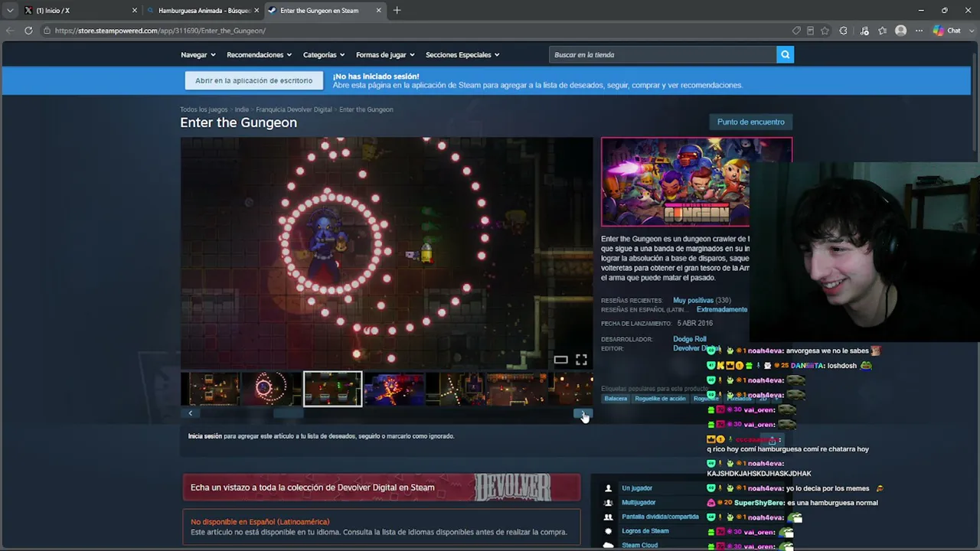This screenshot has height=551, width=980.
Task: Open the Logros de Steam feature link
Action: click(645, 531)
